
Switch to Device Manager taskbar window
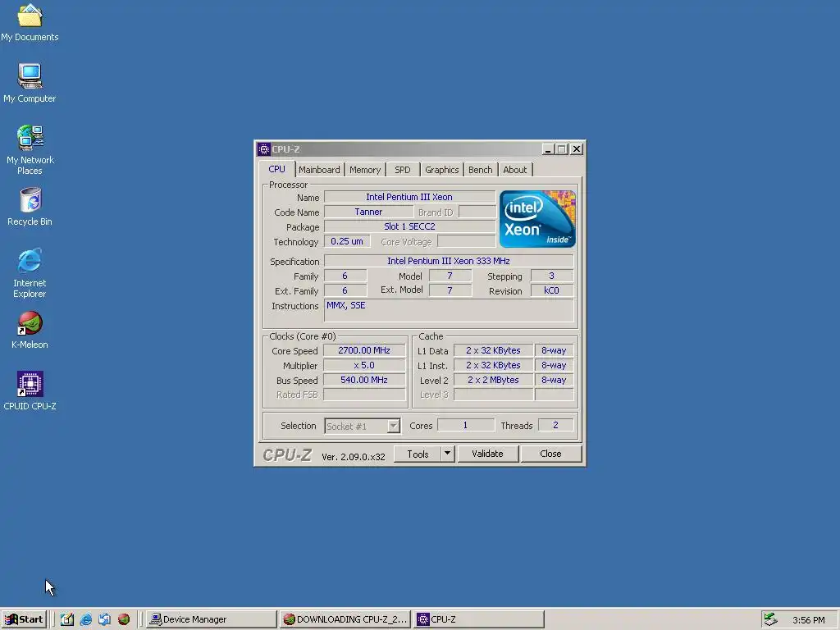[212, 619]
